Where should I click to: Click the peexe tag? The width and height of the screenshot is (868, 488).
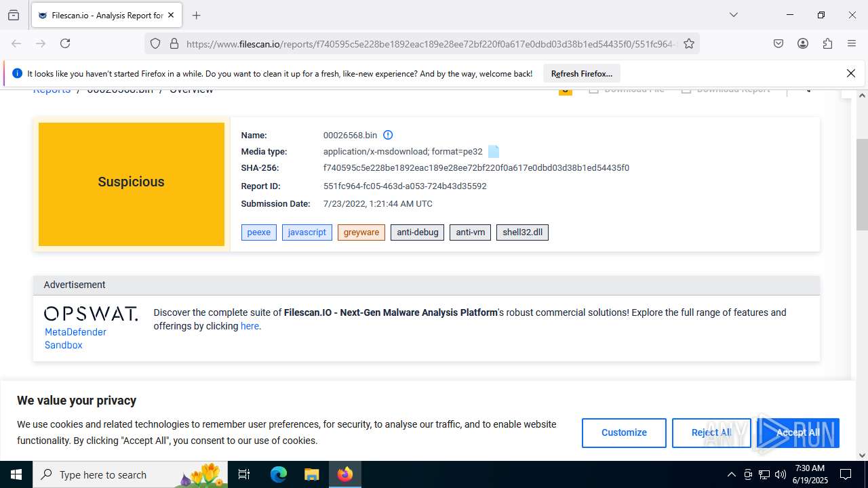click(259, 232)
